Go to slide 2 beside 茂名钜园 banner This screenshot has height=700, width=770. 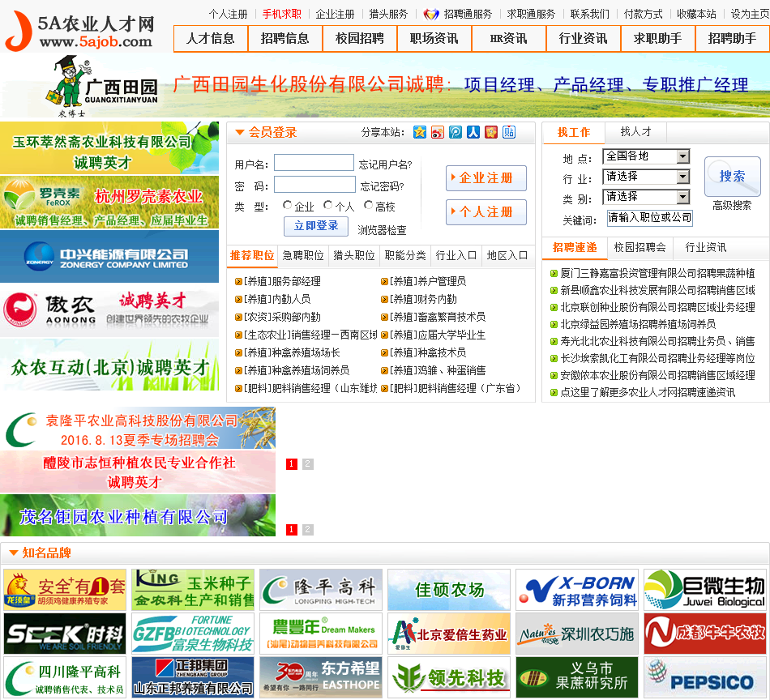click(x=307, y=530)
